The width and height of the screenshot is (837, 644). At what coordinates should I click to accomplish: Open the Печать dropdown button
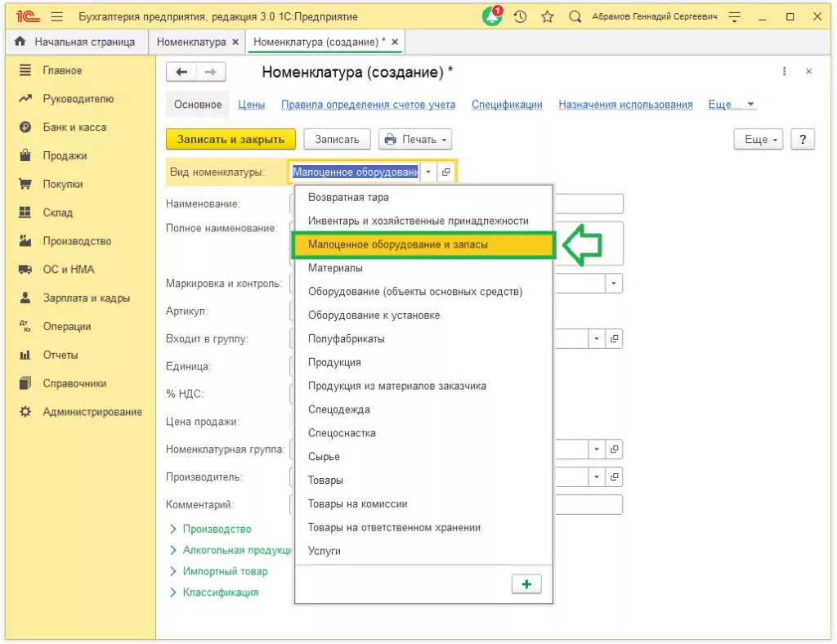pos(415,140)
